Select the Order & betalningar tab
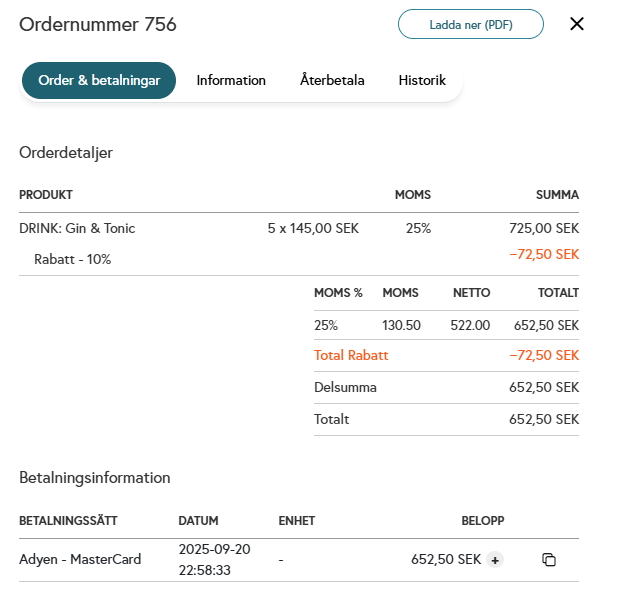This screenshot has height=602, width=628. coord(99,81)
